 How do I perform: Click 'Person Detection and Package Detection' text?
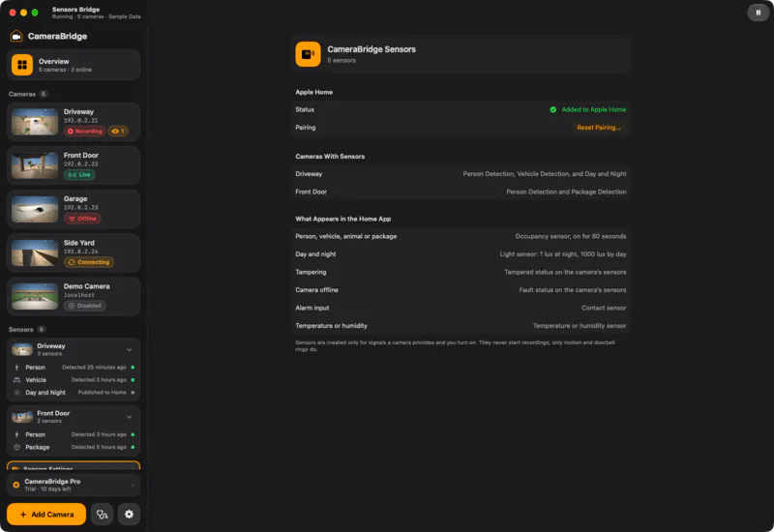(x=566, y=192)
